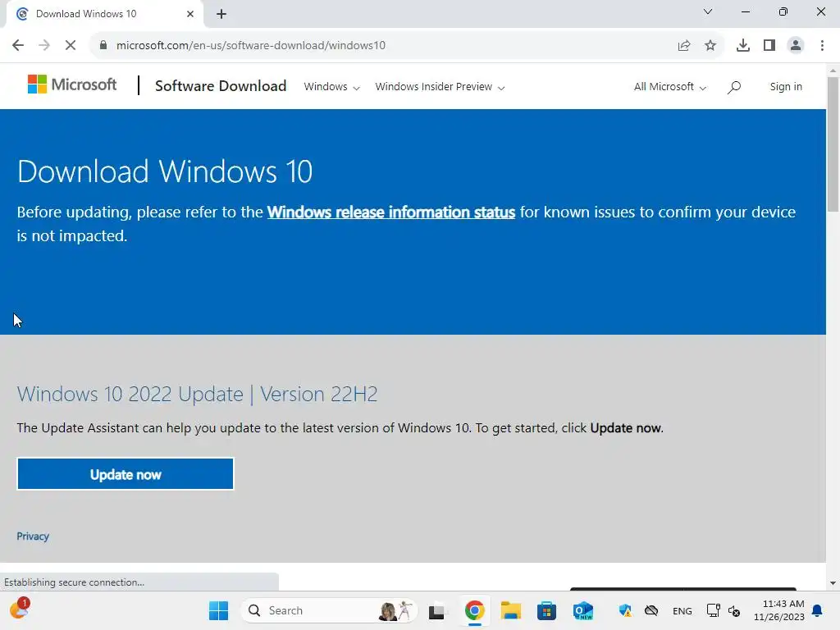Bookmark this page with the star
840x630 pixels.
pyautogui.click(x=710, y=45)
